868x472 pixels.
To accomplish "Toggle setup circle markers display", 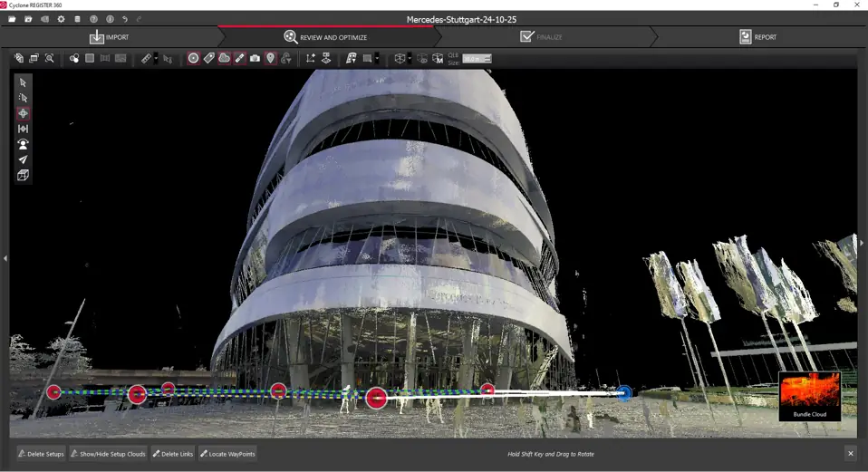I will point(193,58).
